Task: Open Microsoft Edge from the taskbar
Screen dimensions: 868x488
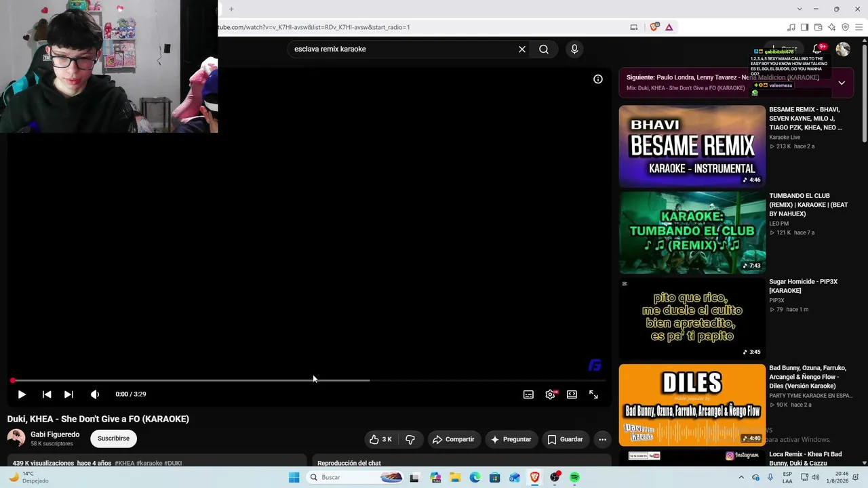Action: (x=475, y=477)
